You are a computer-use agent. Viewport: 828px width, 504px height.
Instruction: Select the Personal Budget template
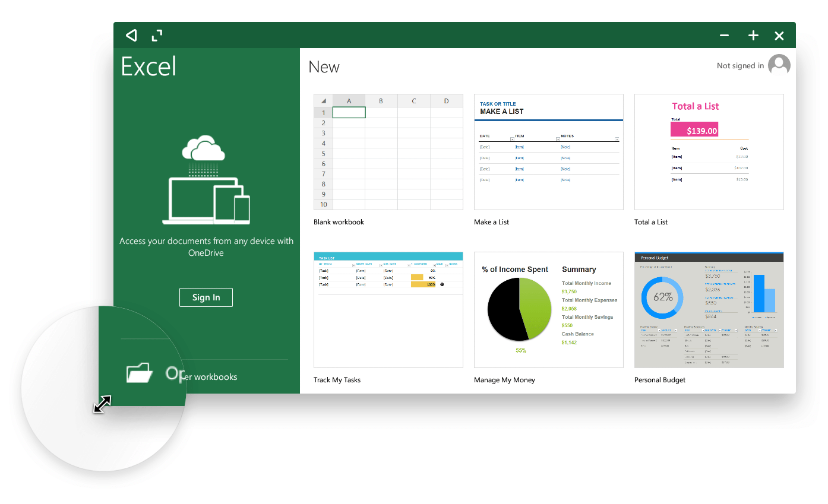coord(709,309)
